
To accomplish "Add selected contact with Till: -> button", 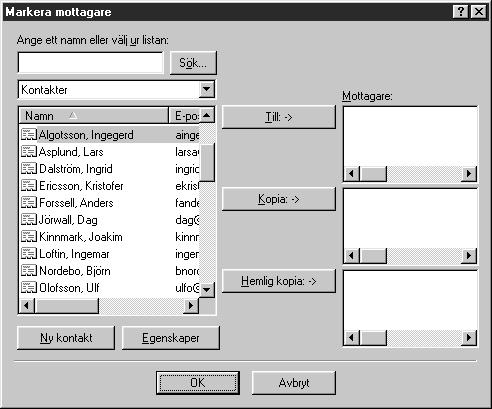I will pos(279,117).
